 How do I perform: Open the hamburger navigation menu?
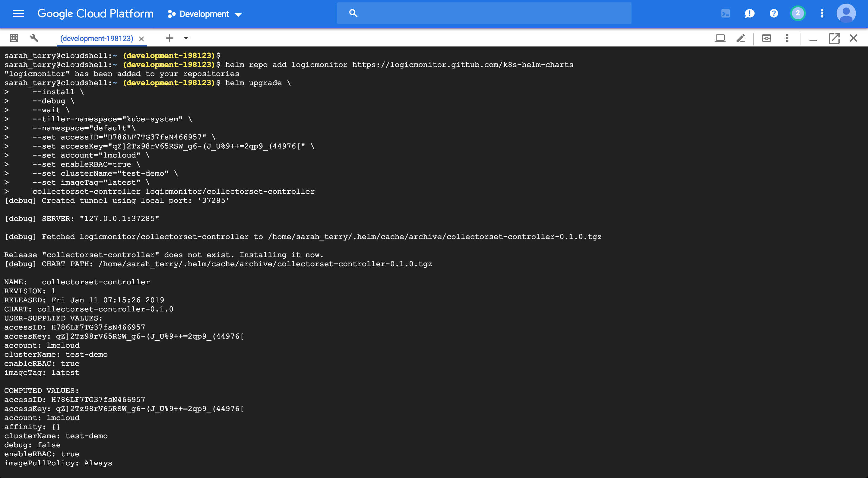point(18,14)
